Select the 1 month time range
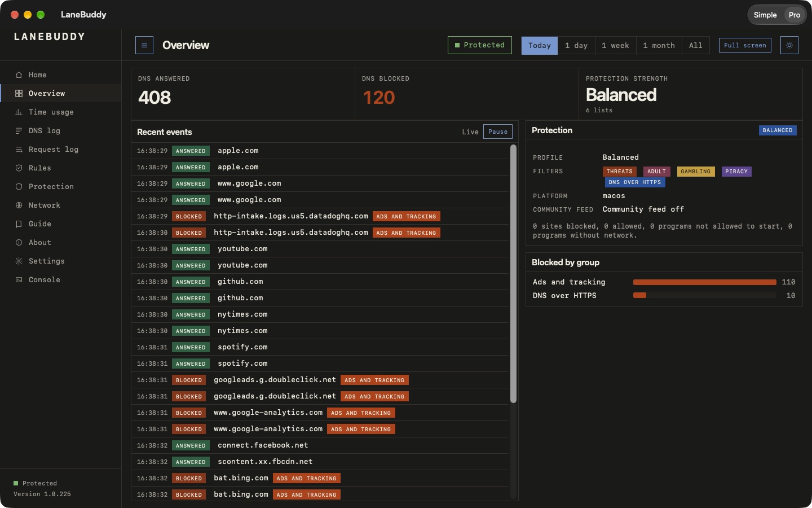 click(659, 46)
